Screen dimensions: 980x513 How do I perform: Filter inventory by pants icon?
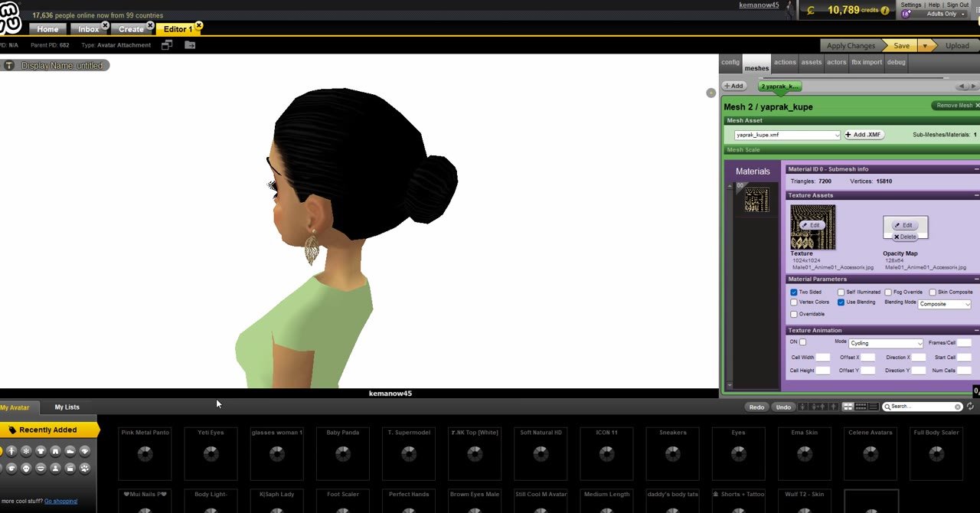click(55, 451)
